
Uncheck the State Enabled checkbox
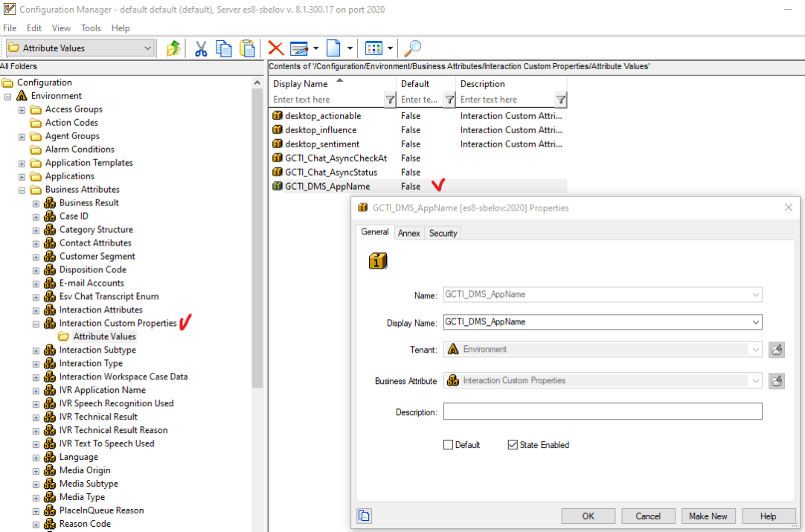coord(513,444)
